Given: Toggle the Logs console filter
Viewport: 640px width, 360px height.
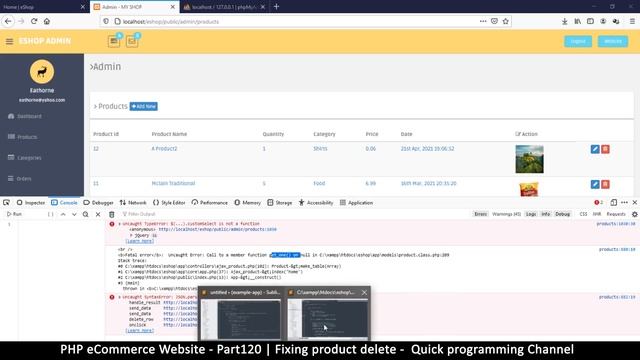Looking at the screenshot, I should click(531, 214).
